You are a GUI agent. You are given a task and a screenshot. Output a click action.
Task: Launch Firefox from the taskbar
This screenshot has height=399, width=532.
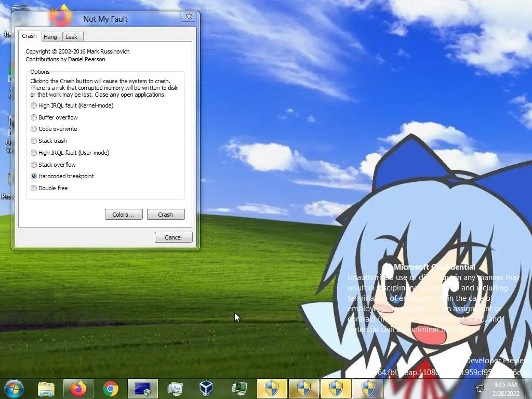[78, 389]
